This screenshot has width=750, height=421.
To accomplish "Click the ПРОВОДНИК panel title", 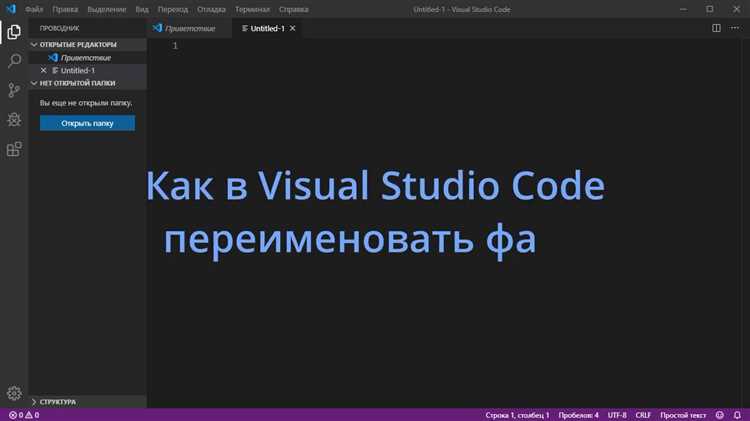I will click(59, 28).
